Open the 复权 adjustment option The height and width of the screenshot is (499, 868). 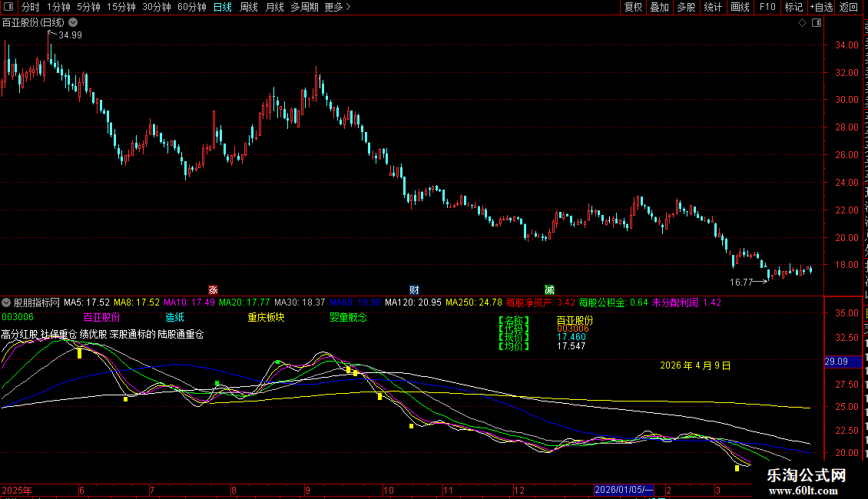pos(633,7)
